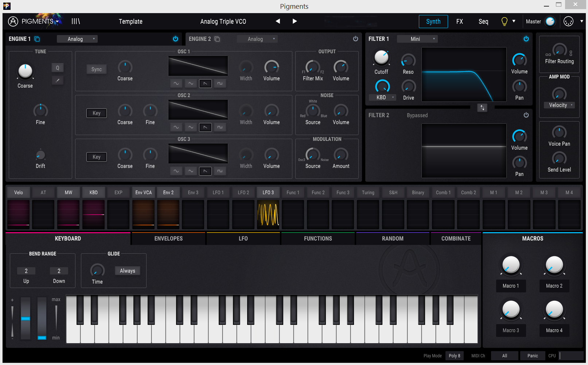Switch to the FX view tab
The width and height of the screenshot is (588, 365).
tap(460, 22)
